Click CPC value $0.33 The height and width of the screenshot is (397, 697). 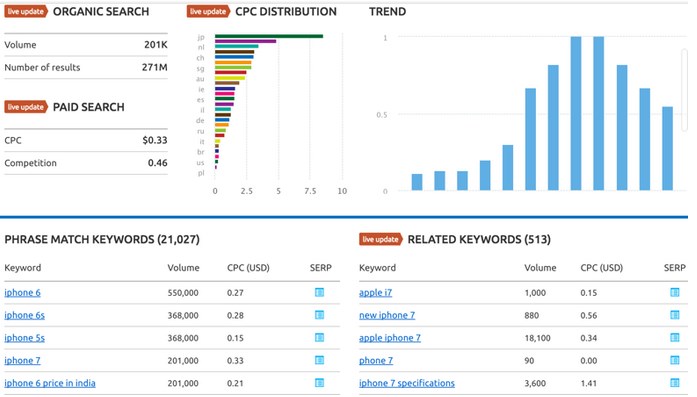click(x=155, y=140)
